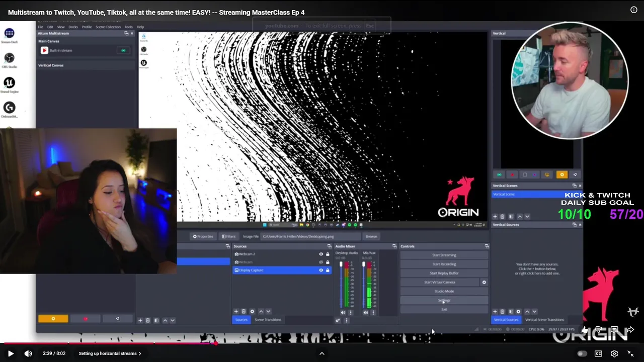Image resolution: width=644 pixels, height=362 pixels.
Task: Switch to Scene Transitions tab
Action: click(268, 320)
